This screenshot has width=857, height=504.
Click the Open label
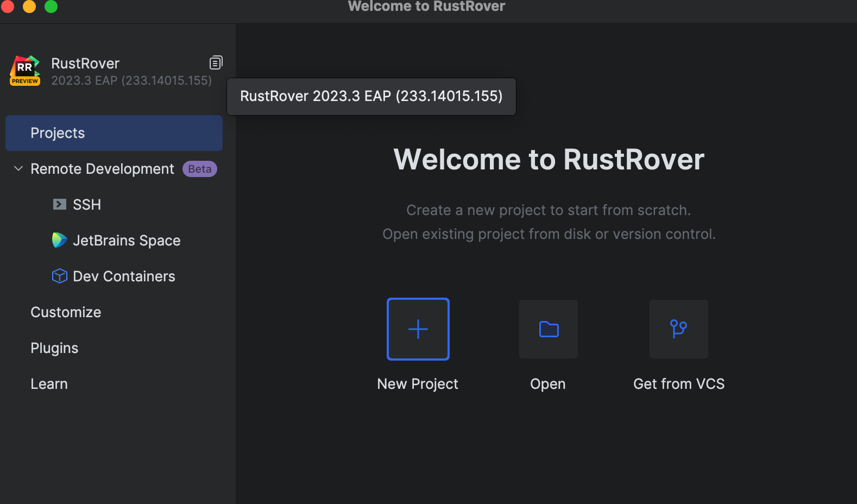(548, 384)
